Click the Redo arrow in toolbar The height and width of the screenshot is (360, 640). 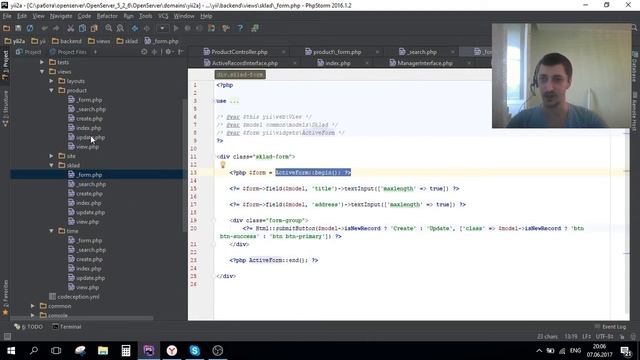(x=56, y=28)
